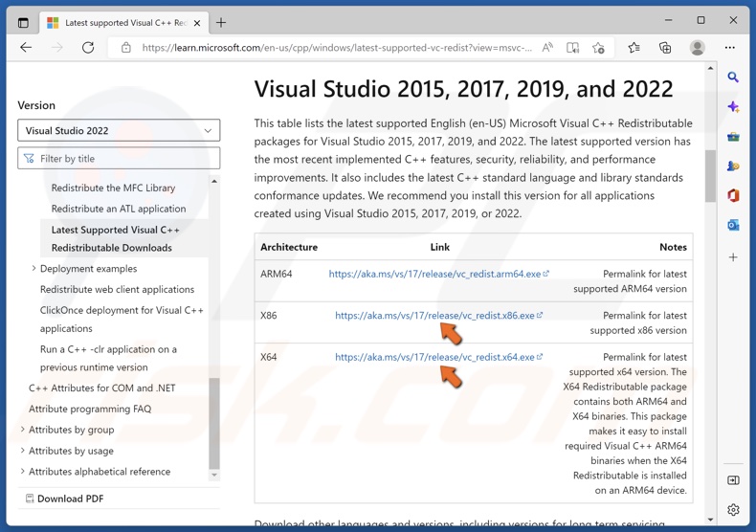This screenshot has width=756, height=532.
Task: Click the page vertical scrollbar thumb
Action: point(710,176)
